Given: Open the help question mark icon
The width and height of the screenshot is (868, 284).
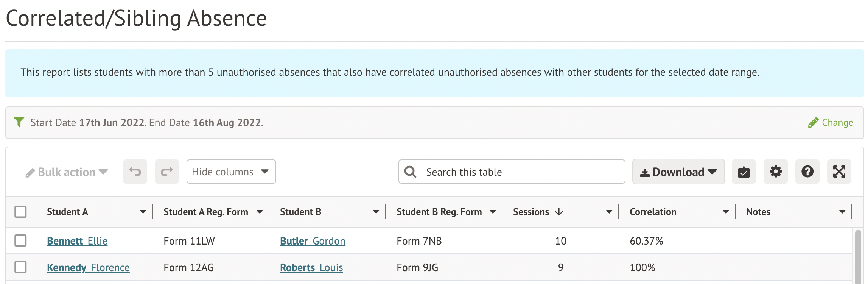Looking at the screenshot, I should point(807,172).
